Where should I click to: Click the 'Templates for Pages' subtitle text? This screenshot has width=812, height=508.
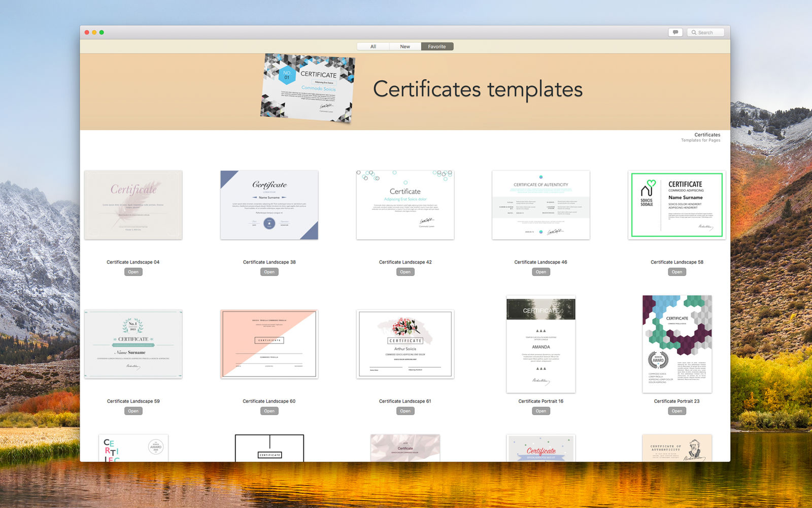(700, 140)
